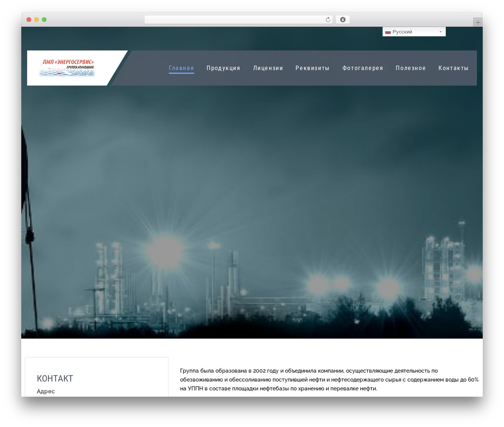Image resolution: width=504 pixels, height=427 pixels.
Task: Open the browser downloads icon
Action: [343, 20]
